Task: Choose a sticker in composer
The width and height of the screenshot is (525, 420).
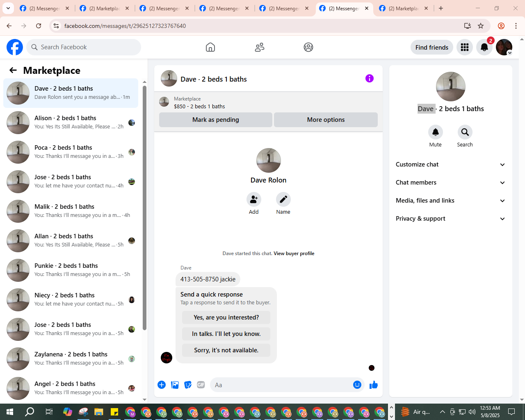Action: coord(188,385)
